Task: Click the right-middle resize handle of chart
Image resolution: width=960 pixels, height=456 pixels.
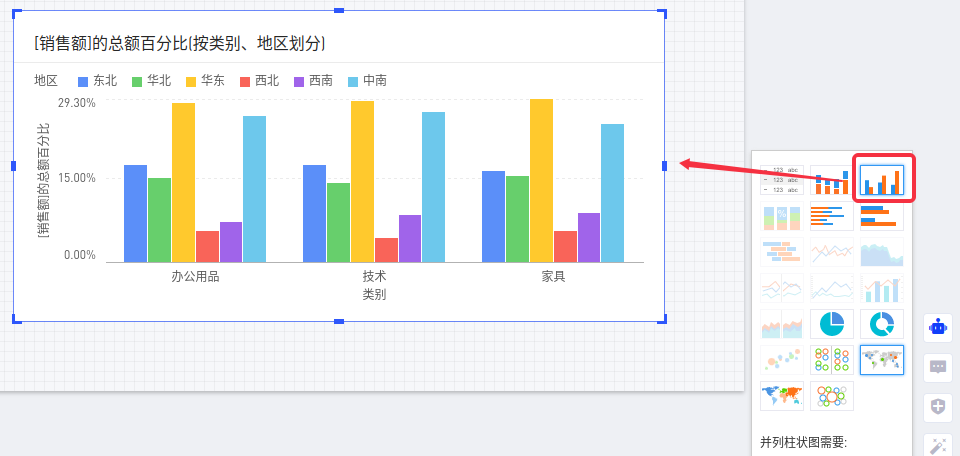Action: click(664, 165)
